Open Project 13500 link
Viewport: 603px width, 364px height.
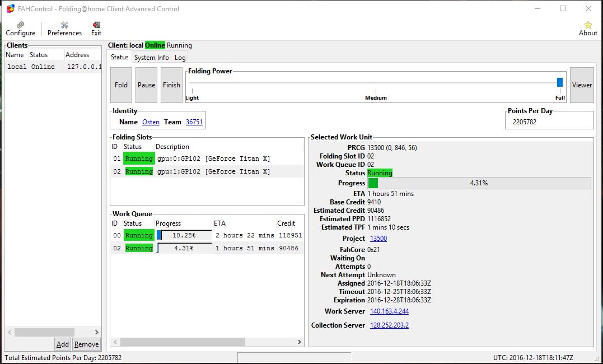(x=378, y=239)
